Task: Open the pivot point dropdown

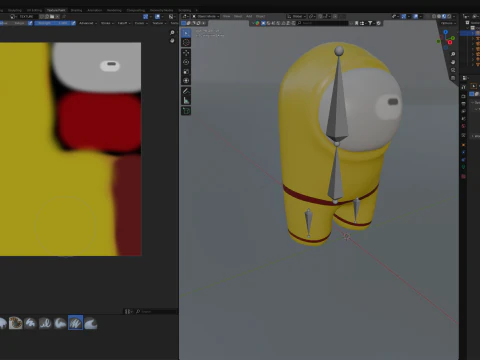Action: pyautogui.click(x=312, y=16)
